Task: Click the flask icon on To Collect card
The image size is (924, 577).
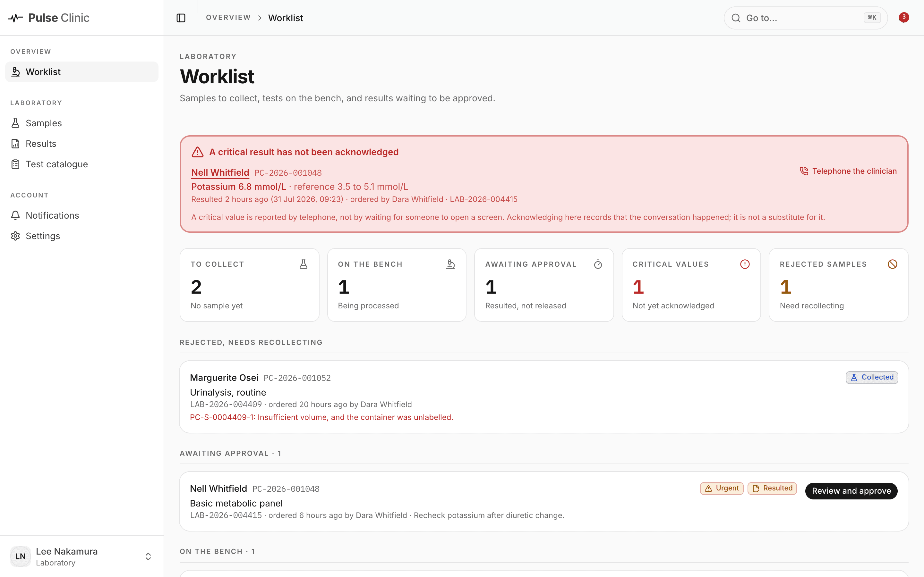Action: tap(304, 264)
